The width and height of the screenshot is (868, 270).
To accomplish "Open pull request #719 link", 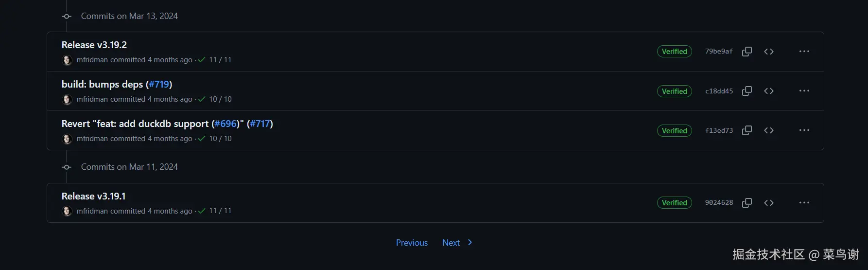I will pos(159,84).
